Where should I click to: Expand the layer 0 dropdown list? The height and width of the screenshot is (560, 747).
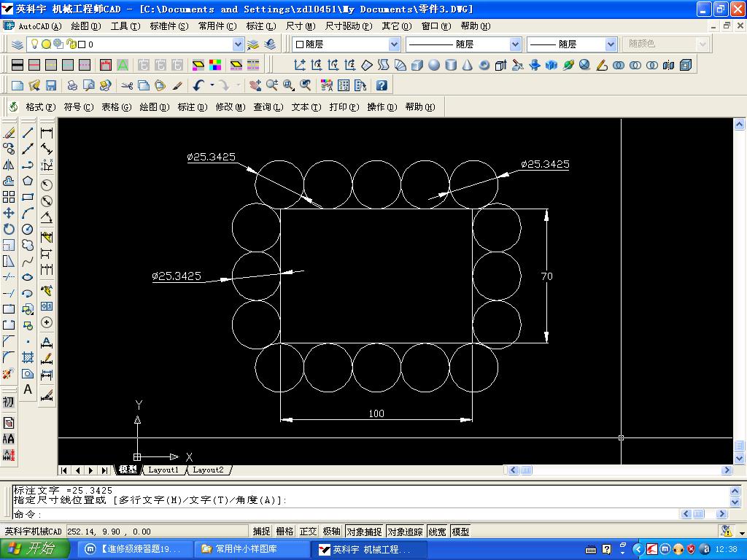(x=238, y=44)
